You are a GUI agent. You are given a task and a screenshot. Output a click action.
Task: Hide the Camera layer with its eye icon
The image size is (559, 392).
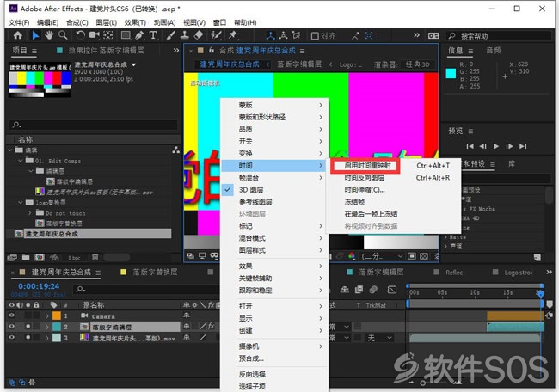(x=11, y=315)
